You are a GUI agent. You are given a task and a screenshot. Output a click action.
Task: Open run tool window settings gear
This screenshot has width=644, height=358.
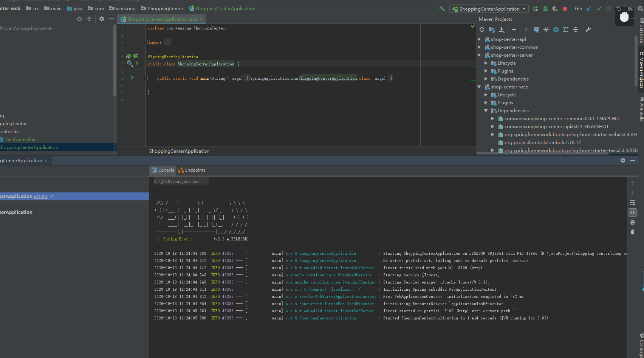pyautogui.click(x=623, y=160)
